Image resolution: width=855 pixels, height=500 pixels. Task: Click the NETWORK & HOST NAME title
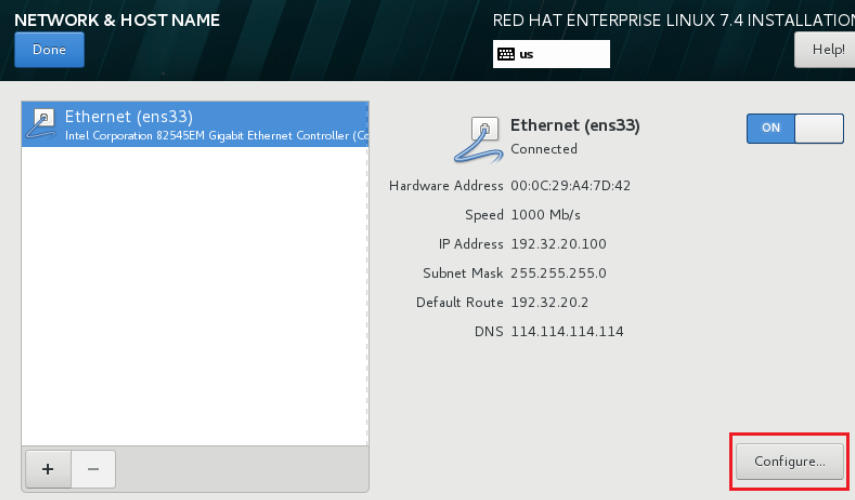point(117,20)
